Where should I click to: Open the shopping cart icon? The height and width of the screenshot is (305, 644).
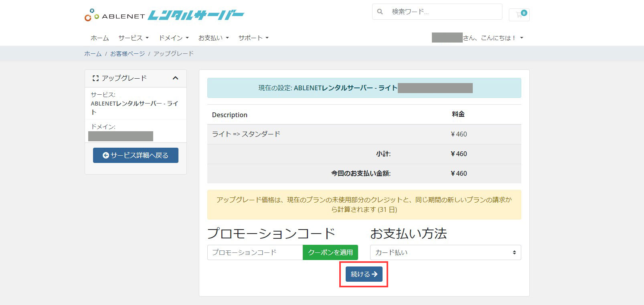(519, 15)
